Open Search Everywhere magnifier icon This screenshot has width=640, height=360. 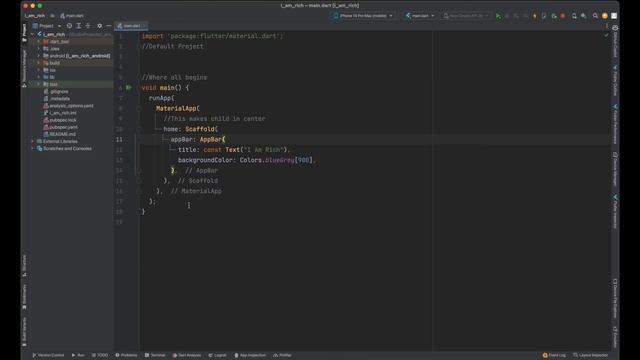[x=595, y=16]
